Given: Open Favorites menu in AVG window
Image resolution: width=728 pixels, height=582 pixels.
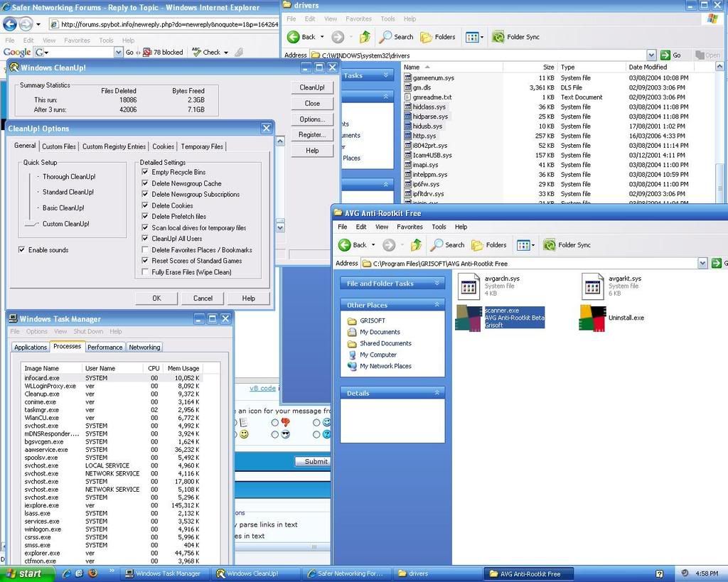Looking at the screenshot, I should (x=409, y=227).
